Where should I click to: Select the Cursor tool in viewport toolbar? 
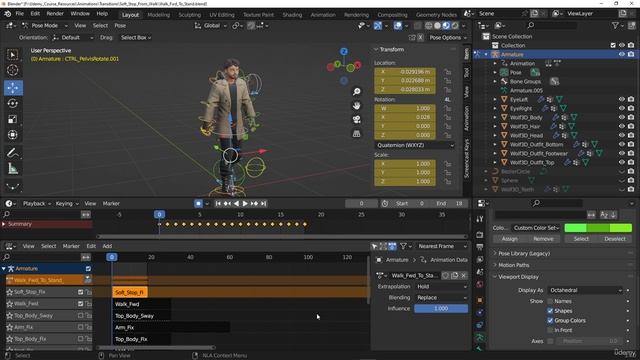(13, 70)
